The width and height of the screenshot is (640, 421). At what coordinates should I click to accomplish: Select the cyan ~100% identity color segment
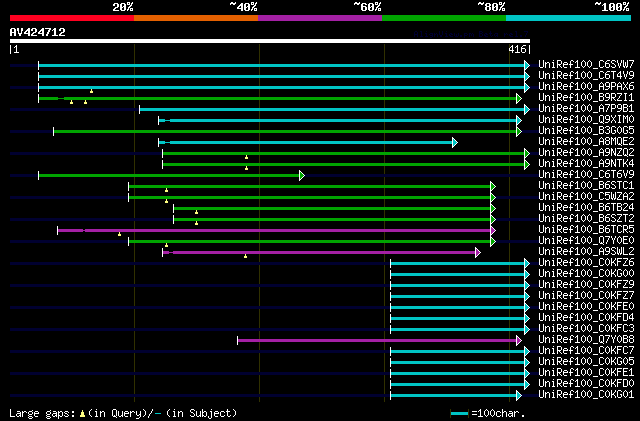coord(569,18)
